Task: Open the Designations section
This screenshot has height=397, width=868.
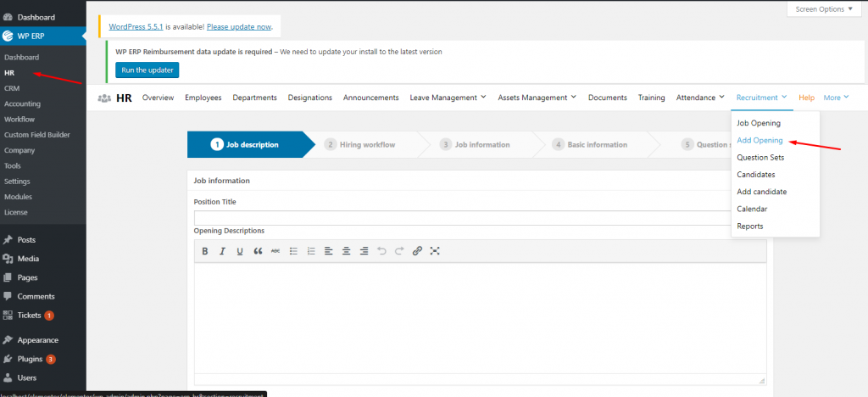Action: pyautogui.click(x=310, y=98)
